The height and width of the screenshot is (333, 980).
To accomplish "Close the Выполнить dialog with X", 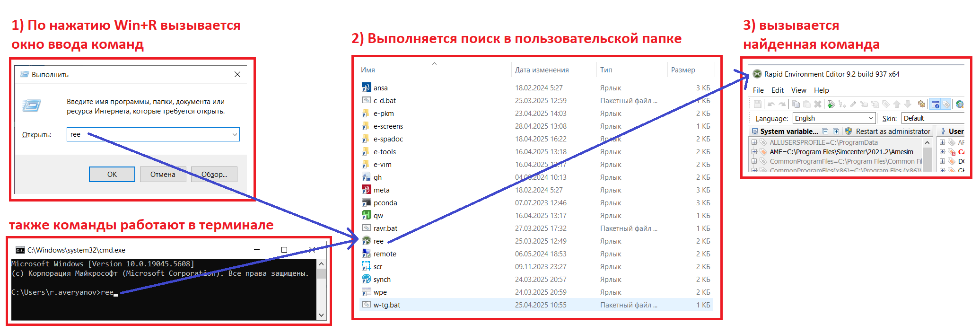I will [237, 74].
